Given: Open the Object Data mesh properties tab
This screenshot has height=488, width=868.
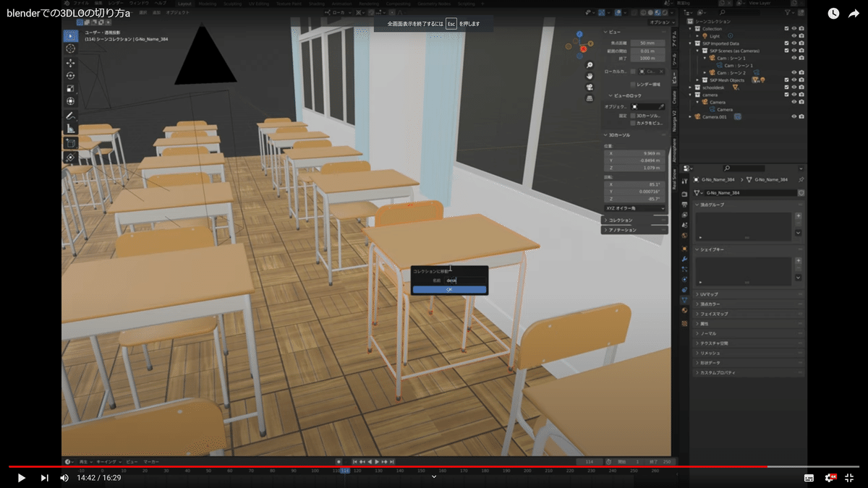Looking at the screenshot, I should 684,299.
